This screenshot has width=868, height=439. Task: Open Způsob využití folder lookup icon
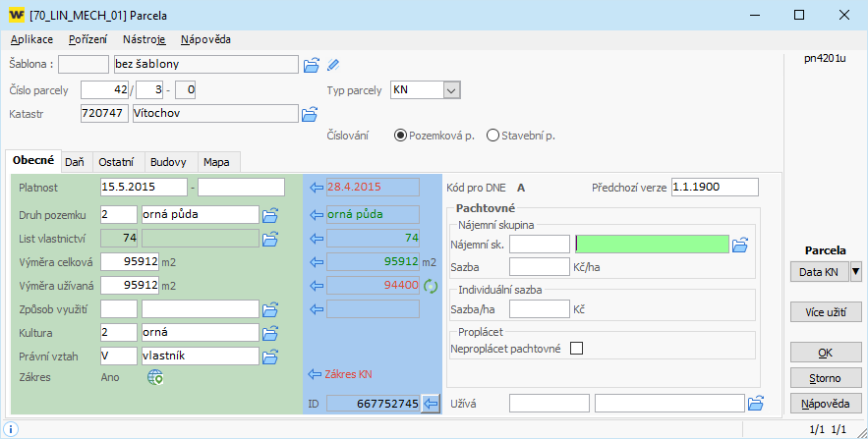270,309
